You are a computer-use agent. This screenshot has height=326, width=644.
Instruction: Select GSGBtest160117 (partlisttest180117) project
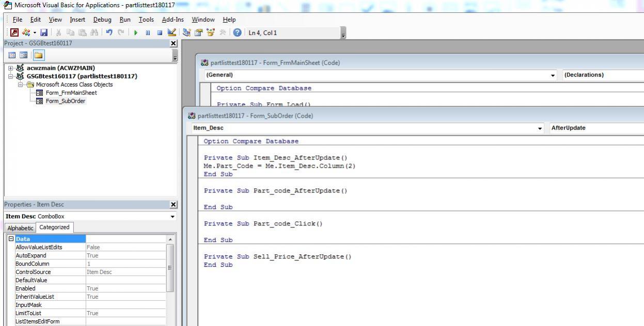click(82, 76)
